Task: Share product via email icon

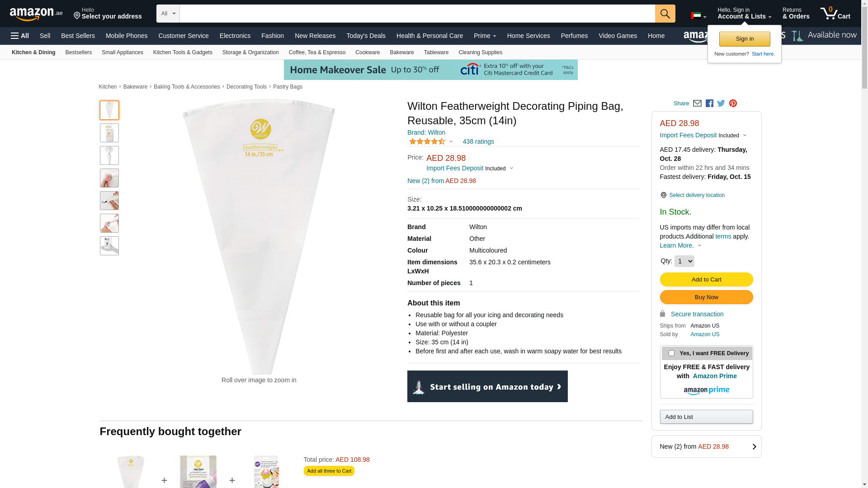Action: (x=697, y=103)
